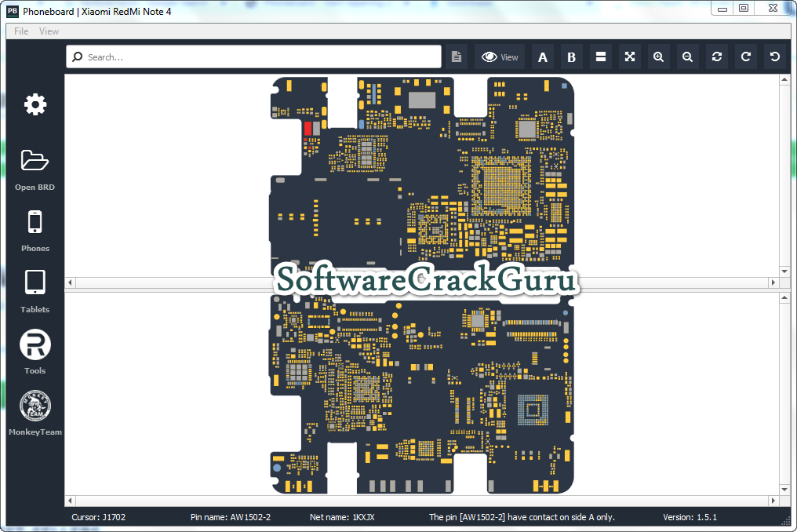Viewport: 797px width, 532px height.
Task: Maximize the Phoneboard window
Action: 744,8
